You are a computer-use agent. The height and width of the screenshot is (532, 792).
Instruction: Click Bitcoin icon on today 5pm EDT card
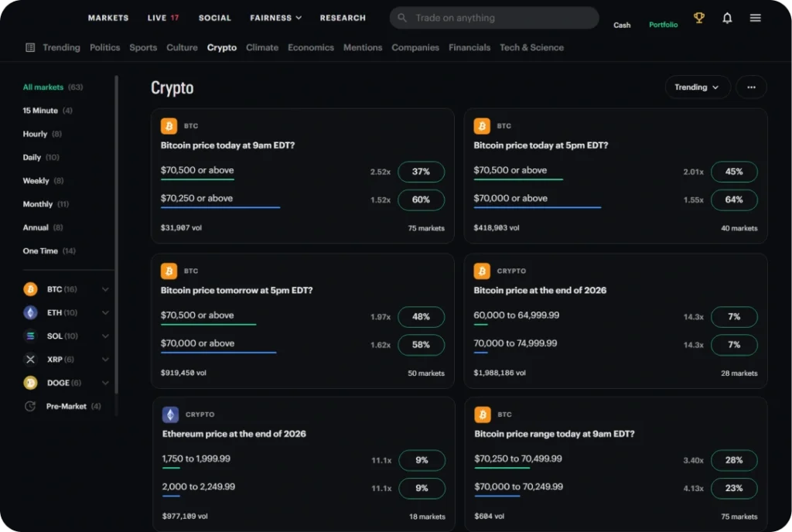[x=482, y=126]
